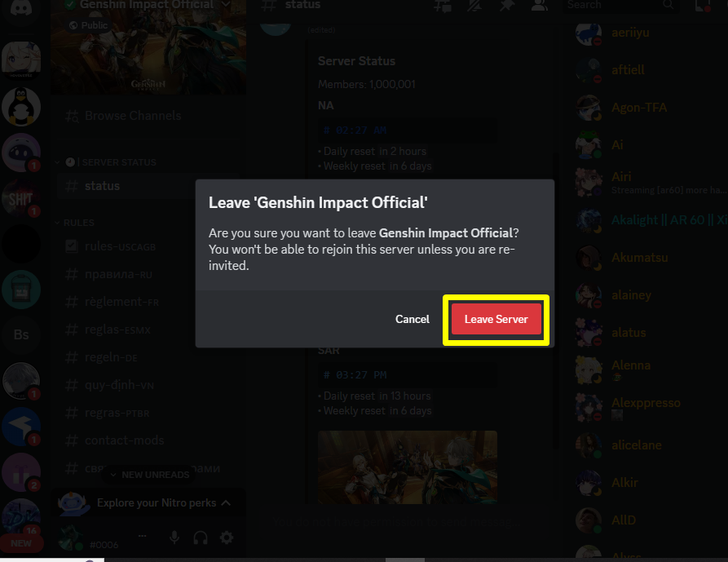Viewport: 728px width, 562px height.
Task: Jump to NEW UNREADS
Action: coord(149,475)
